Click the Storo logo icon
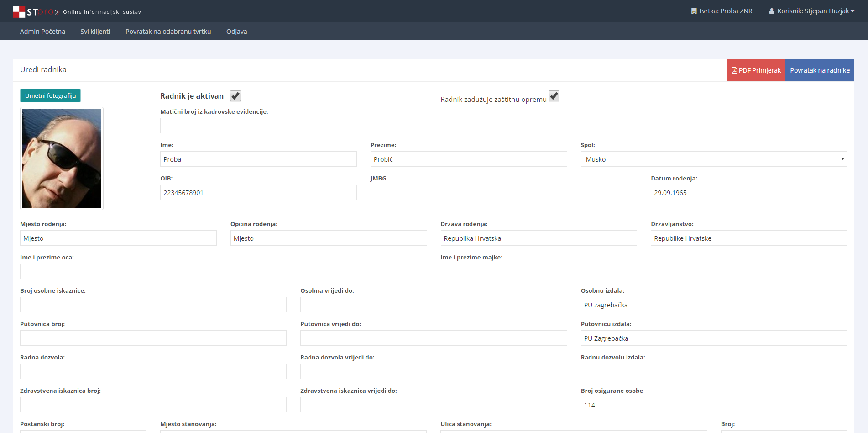868x433 pixels. [x=19, y=12]
